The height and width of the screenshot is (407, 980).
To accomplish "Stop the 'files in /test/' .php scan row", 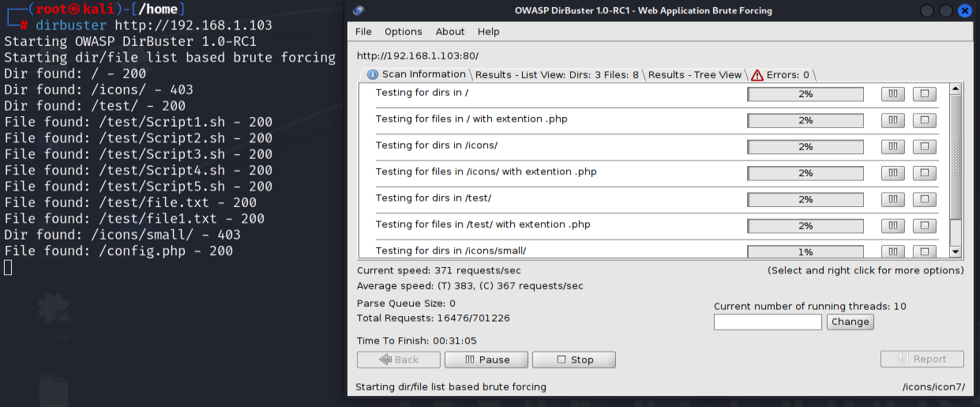I will [x=924, y=226].
